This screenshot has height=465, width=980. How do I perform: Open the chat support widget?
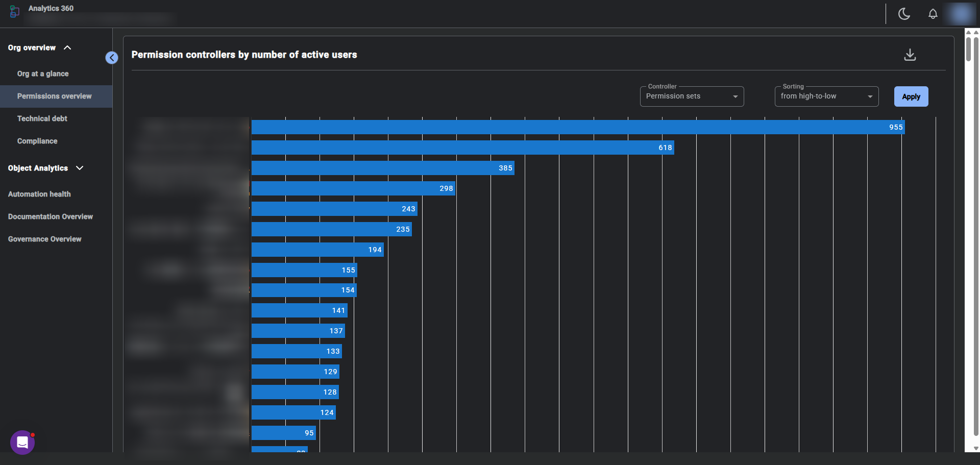pyautogui.click(x=22, y=442)
